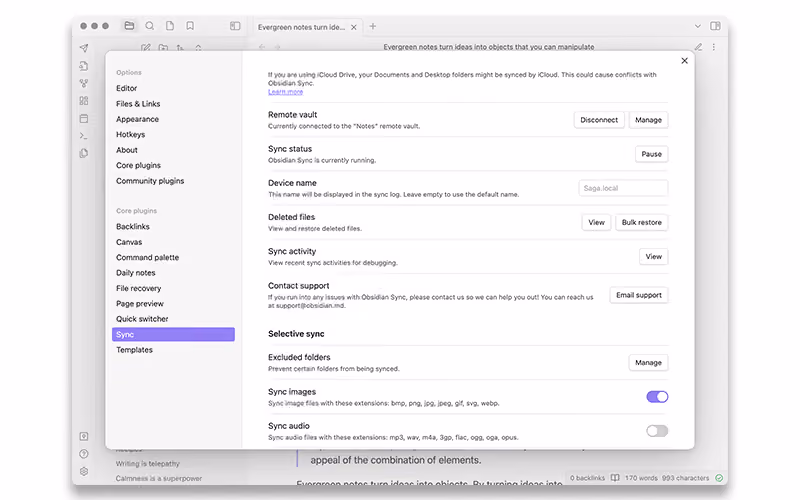Open File recovery plugin settings
Image resolution: width=800 pixels, height=500 pixels.
click(173, 288)
